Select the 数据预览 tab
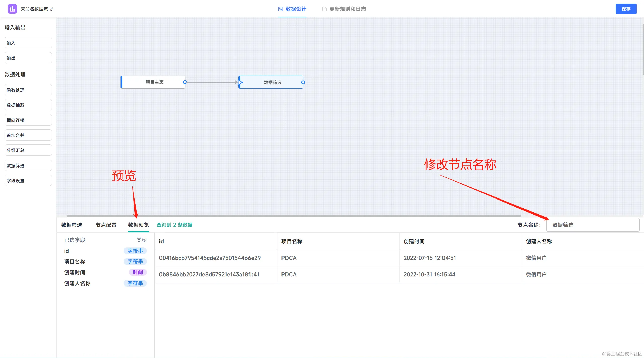The image size is (644, 358). (138, 225)
